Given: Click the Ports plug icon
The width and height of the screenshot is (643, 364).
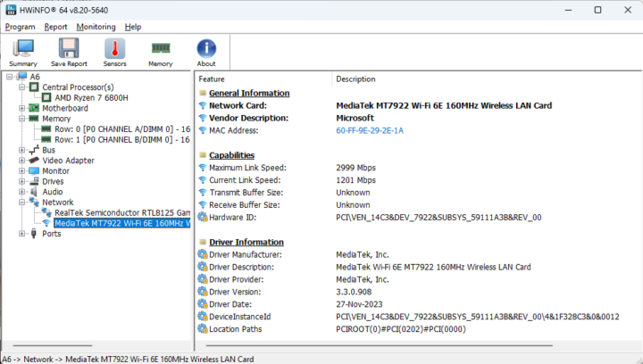Looking at the screenshot, I should pos(34,234).
